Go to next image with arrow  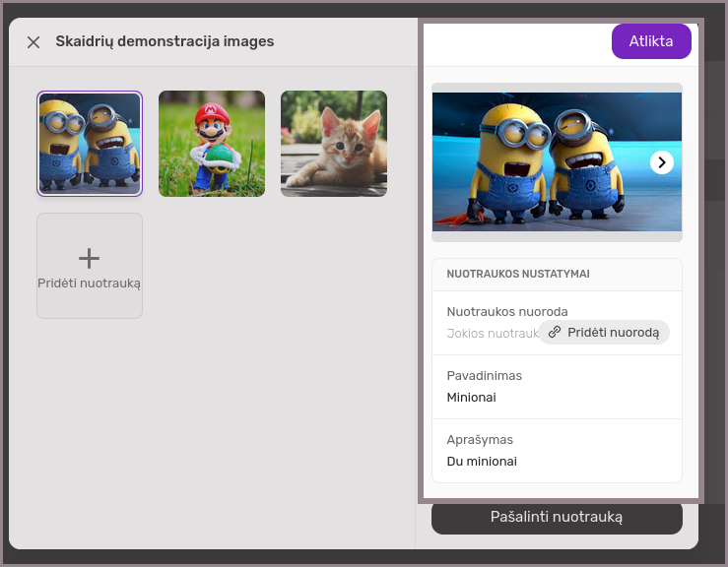pyautogui.click(x=662, y=162)
